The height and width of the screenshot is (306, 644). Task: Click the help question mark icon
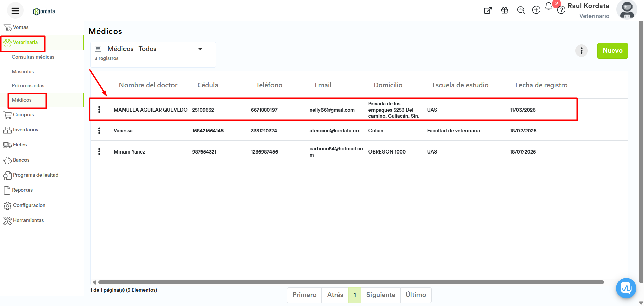[x=561, y=10]
